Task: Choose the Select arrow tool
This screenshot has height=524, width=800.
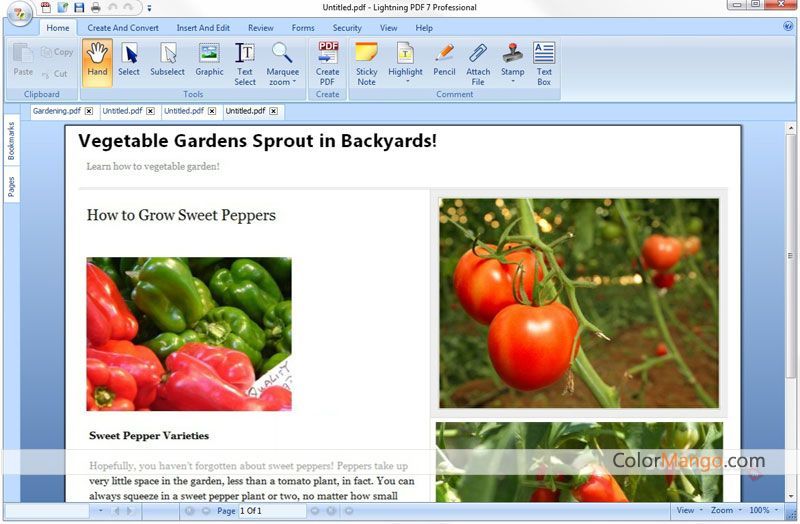Action: (129, 62)
